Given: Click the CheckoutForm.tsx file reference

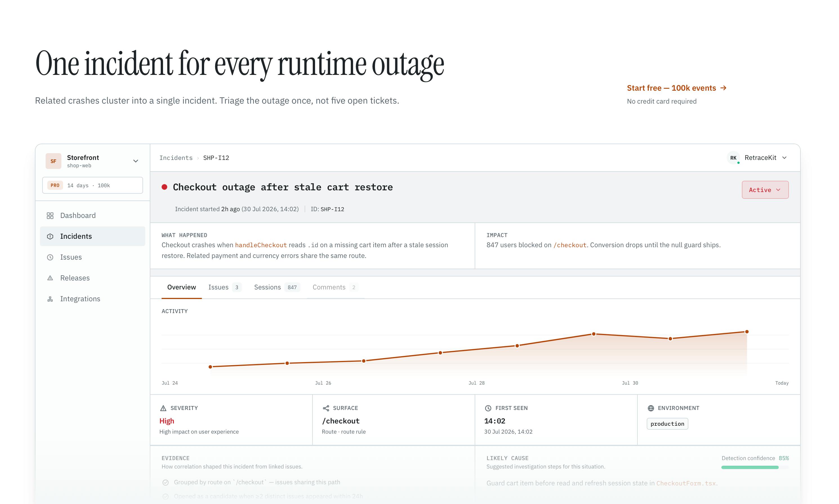Looking at the screenshot, I should (x=686, y=483).
